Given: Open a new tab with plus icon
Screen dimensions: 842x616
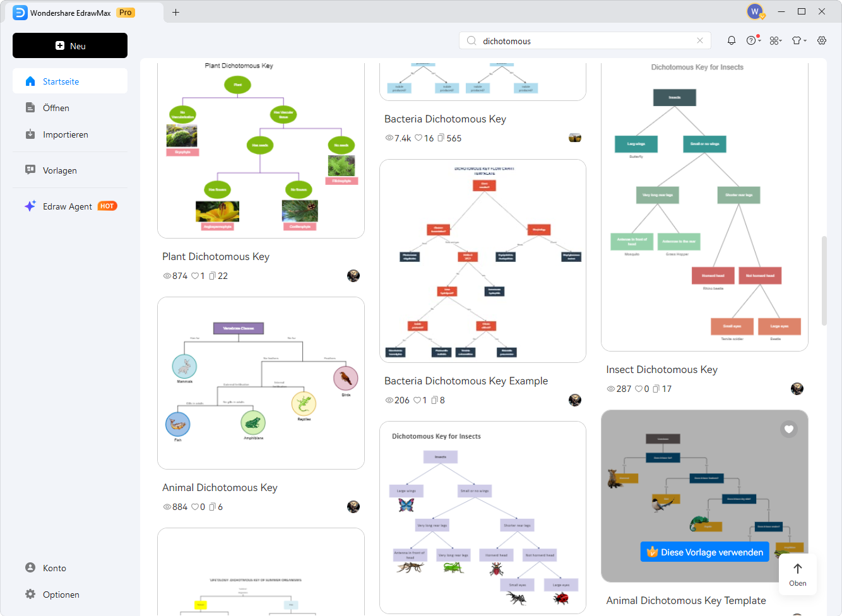Looking at the screenshot, I should pyautogui.click(x=176, y=12).
